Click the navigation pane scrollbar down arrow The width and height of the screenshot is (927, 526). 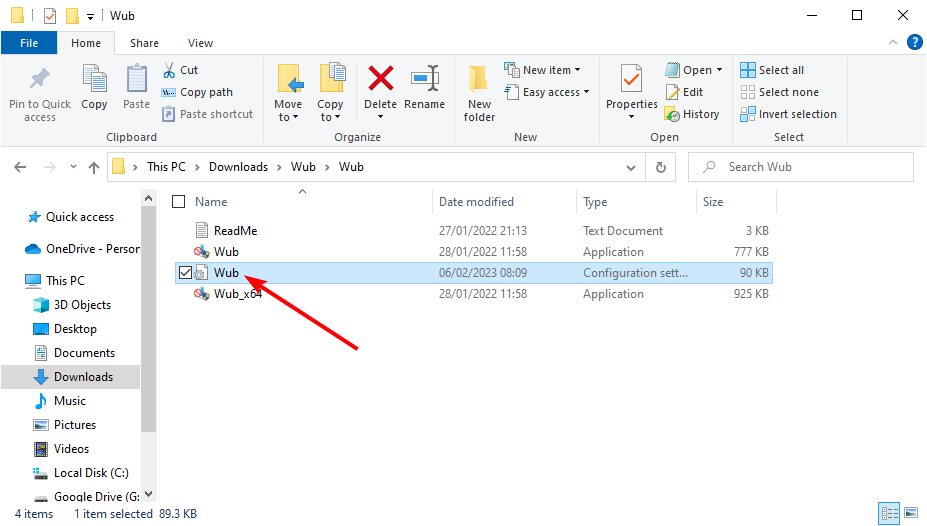click(x=148, y=494)
